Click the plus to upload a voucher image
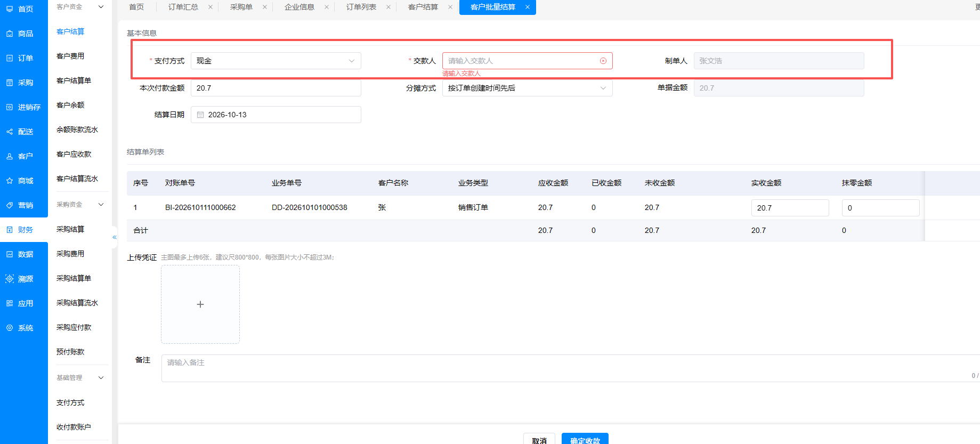The width and height of the screenshot is (980, 444). 200,304
